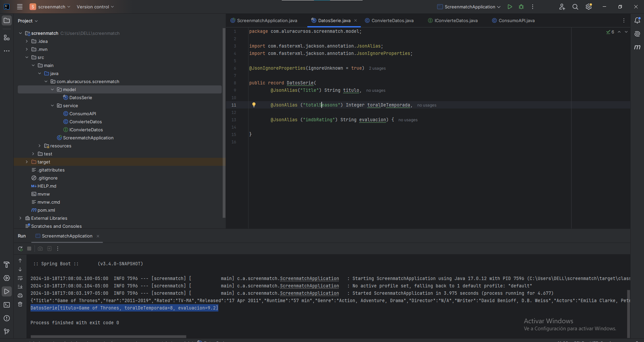
Task: Open Search Everywhere magnifier icon
Action: pos(575,7)
